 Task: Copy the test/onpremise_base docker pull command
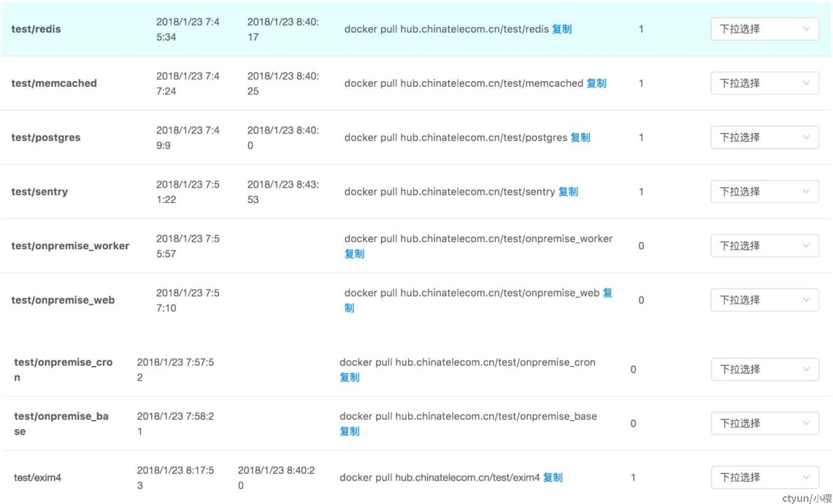(x=349, y=431)
